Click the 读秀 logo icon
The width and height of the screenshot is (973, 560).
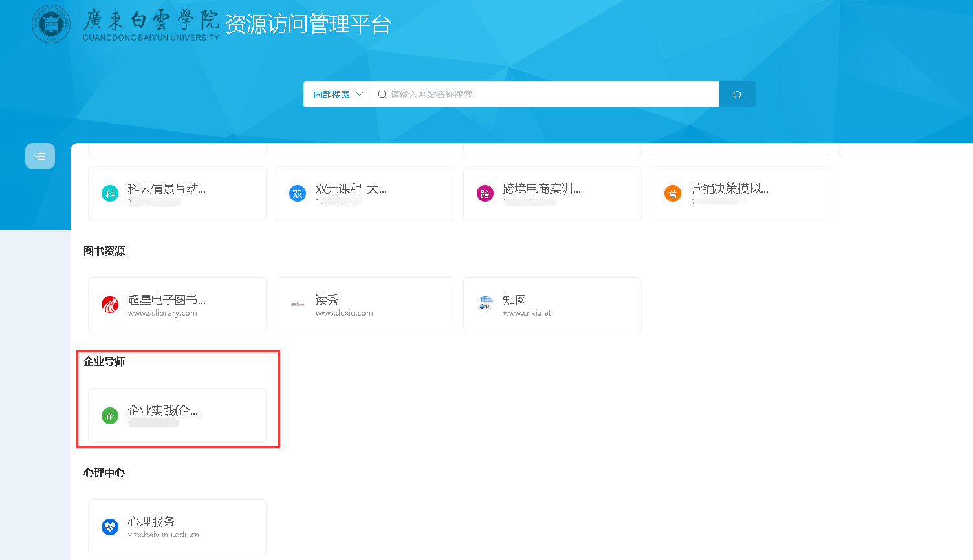[x=298, y=304]
